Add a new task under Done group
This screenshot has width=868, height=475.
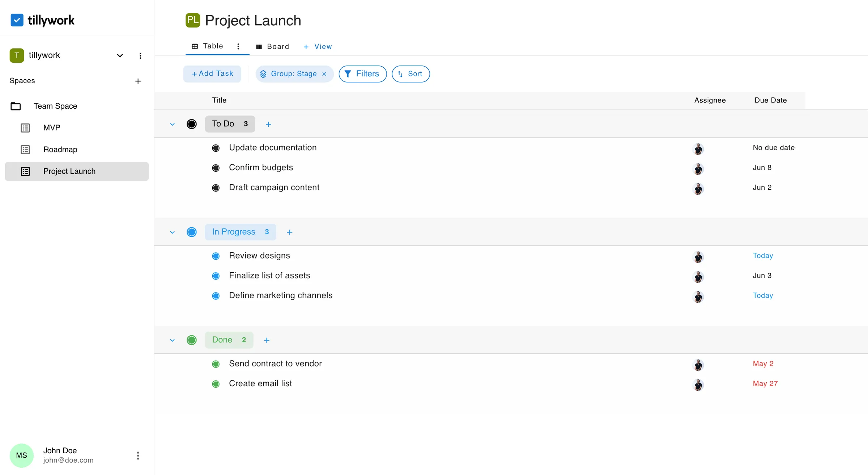point(267,340)
